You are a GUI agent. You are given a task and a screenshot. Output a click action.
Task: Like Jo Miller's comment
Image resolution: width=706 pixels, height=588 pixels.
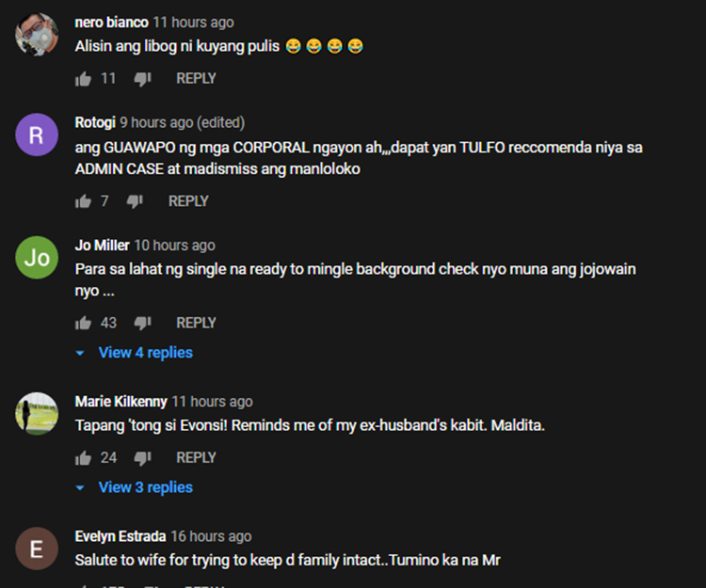click(83, 324)
